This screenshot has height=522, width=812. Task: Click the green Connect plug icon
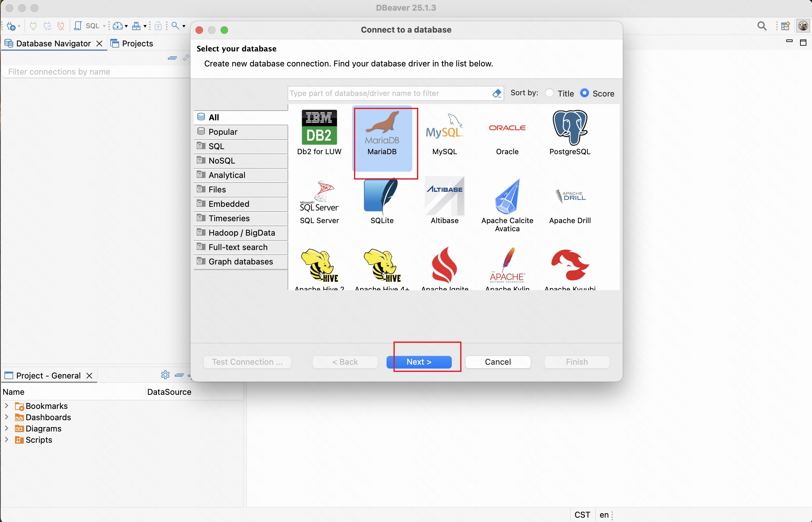33,26
